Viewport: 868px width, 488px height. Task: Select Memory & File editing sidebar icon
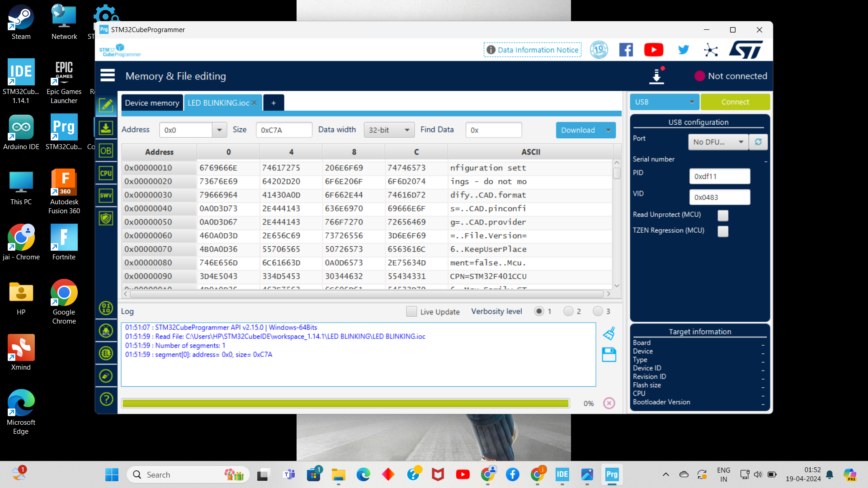(x=106, y=106)
